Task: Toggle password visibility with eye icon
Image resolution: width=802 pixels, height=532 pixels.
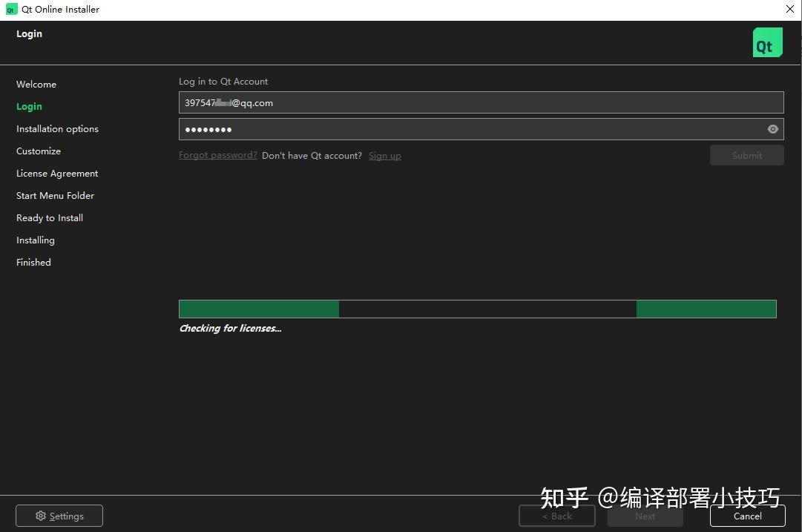Action: coord(772,128)
